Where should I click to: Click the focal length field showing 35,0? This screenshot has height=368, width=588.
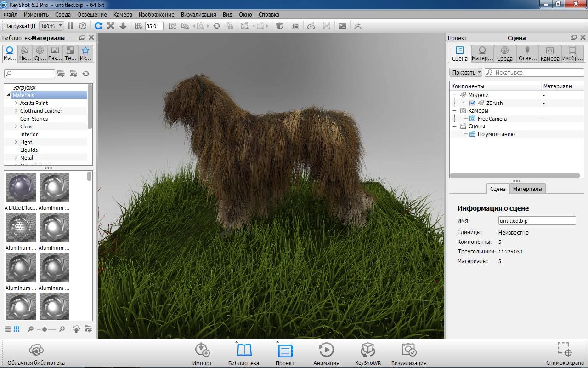click(154, 26)
